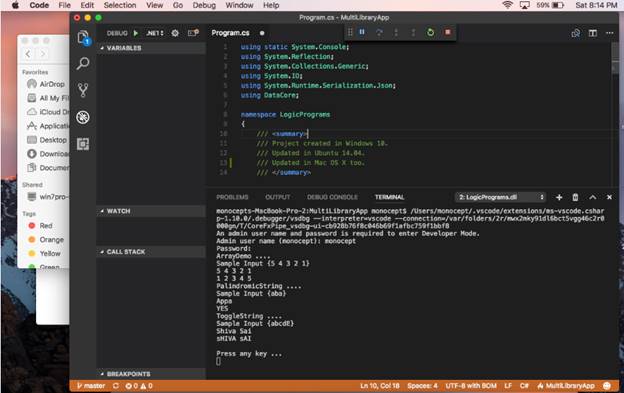Viewport: 624px width, 393px height.
Task: Open the Debug view in activity bar
Action: point(83,117)
